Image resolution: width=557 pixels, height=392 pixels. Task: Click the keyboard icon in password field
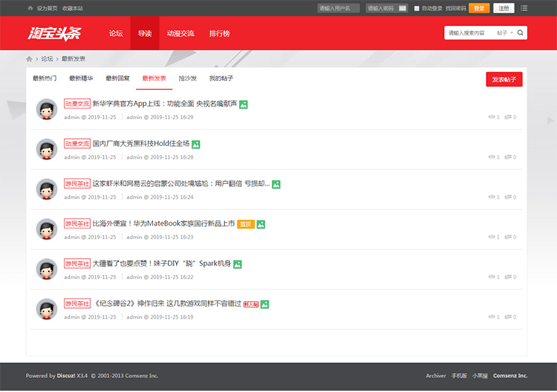403,8
